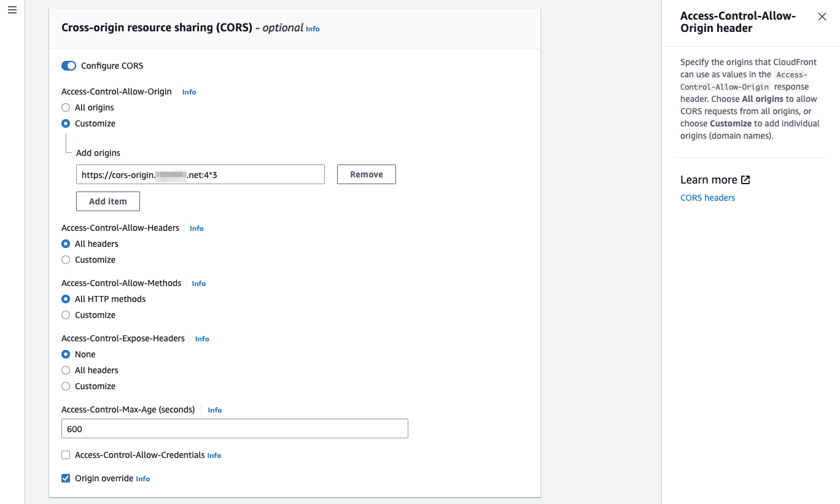Click the cors-origin URL input field
Screen dimensions: 840x504
tap(200, 174)
